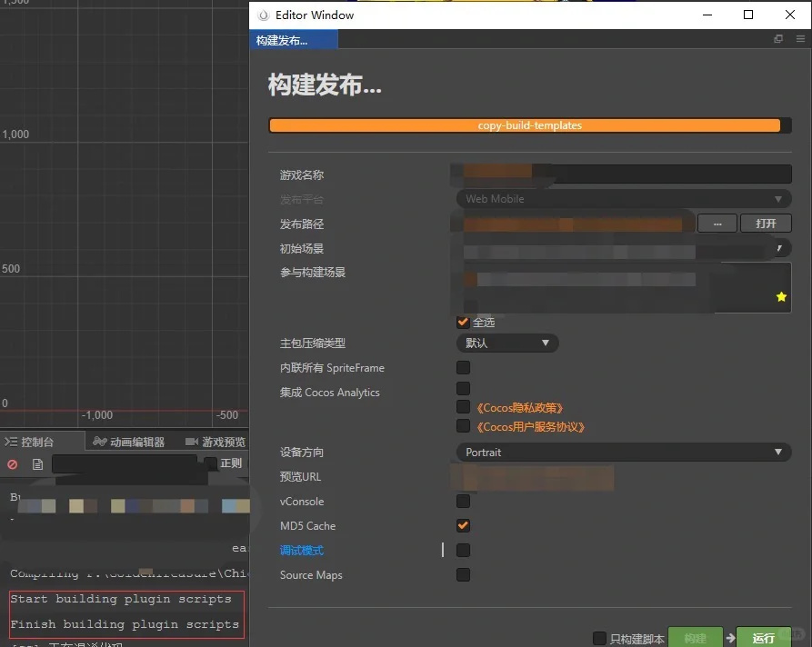Click the 参与构建场景 label
This screenshot has height=647, width=812.
click(x=312, y=273)
